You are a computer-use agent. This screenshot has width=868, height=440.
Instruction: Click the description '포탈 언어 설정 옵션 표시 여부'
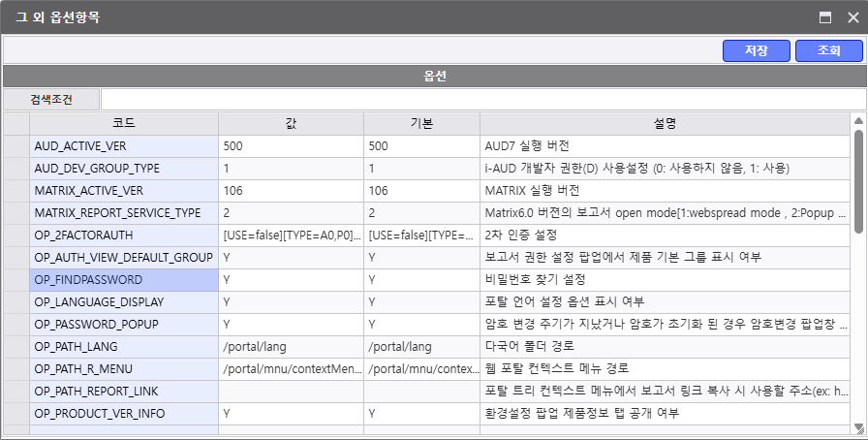click(x=565, y=302)
